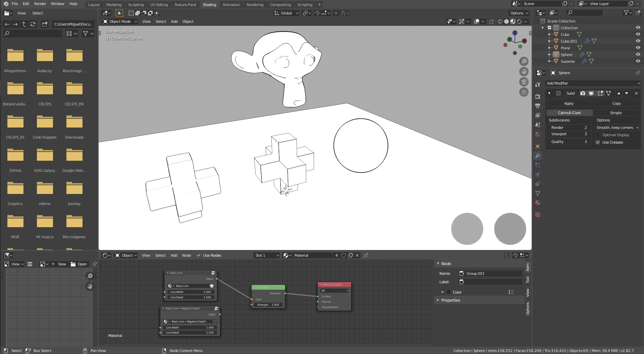Select the Object Properties tab
This screenshot has height=354, width=644.
pos(538,147)
